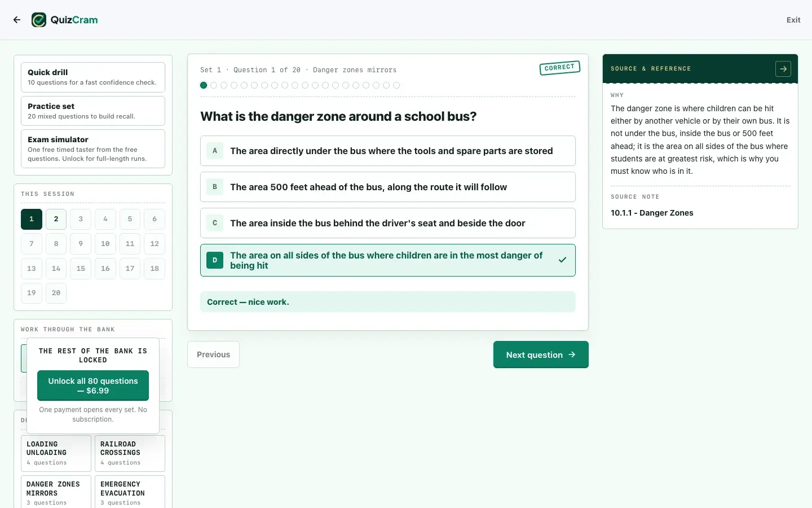Select answer B about 500 feet ahead
Screen dimensions: 812x508
click(388, 187)
